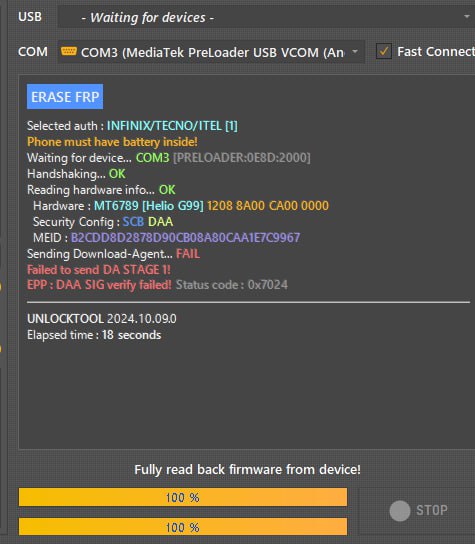This screenshot has height=544, width=475.
Task: Click the Failed to send DA STAGE 1 message
Action: coord(99,270)
